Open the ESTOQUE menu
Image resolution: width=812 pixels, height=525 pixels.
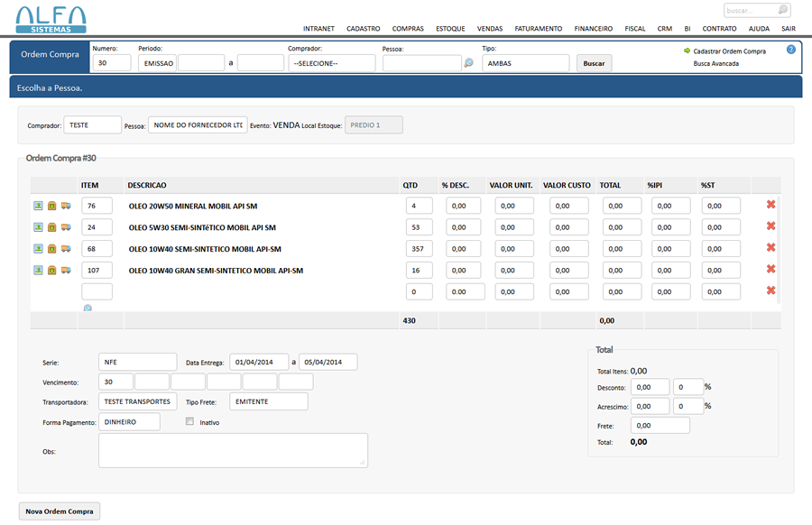tap(450, 29)
